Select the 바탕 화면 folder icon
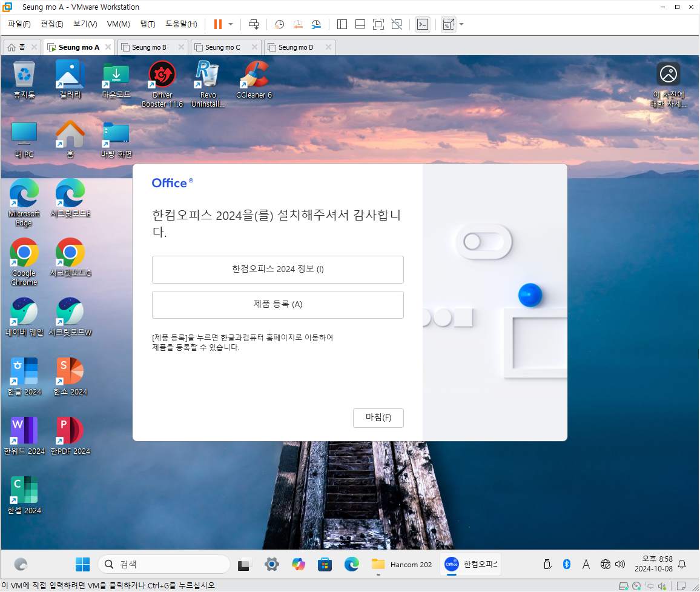Viewport: 700px width, 592px height. coord(116,139)
